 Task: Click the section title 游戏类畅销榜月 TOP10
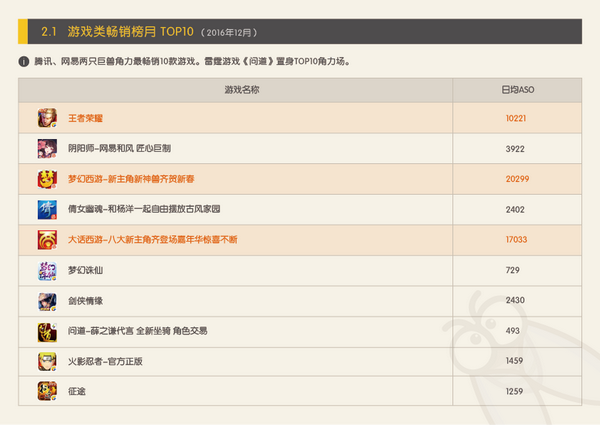click(130, 31)
